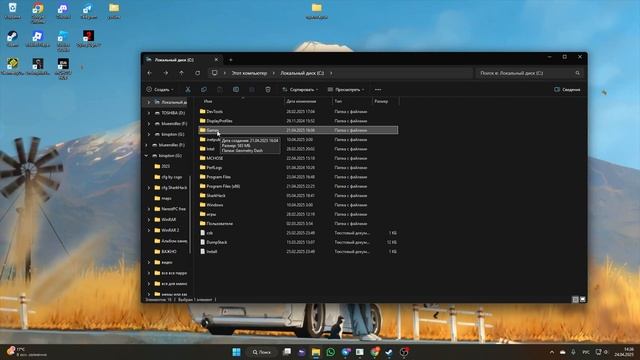
Task: Select the DumpStack text file
Action: [298, 242]
